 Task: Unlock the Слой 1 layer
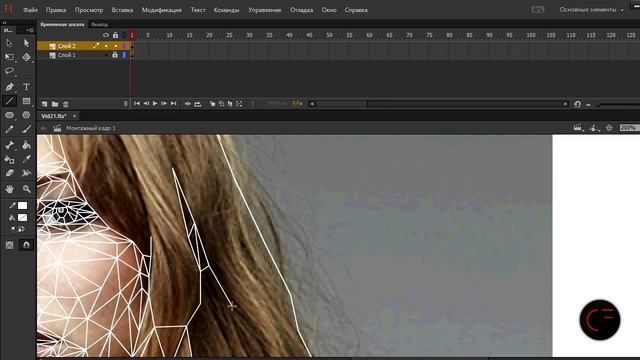tap(115, 55)
